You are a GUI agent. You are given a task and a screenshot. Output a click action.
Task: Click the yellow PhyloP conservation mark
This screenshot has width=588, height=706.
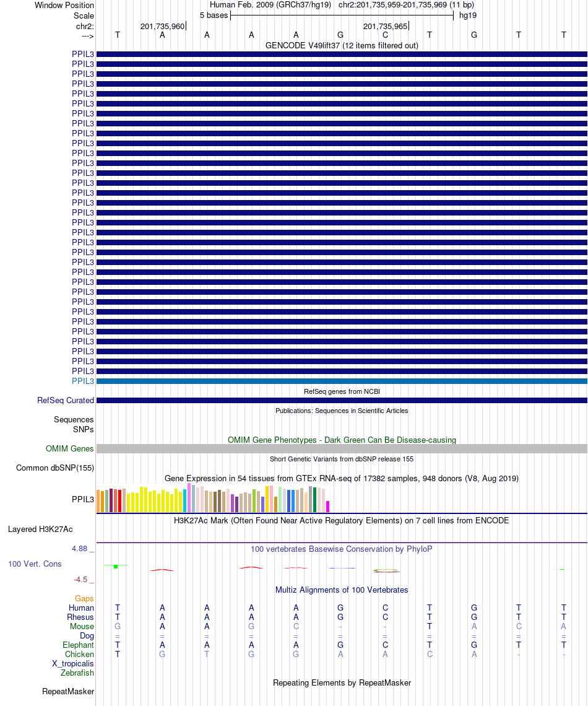[386, 571]
